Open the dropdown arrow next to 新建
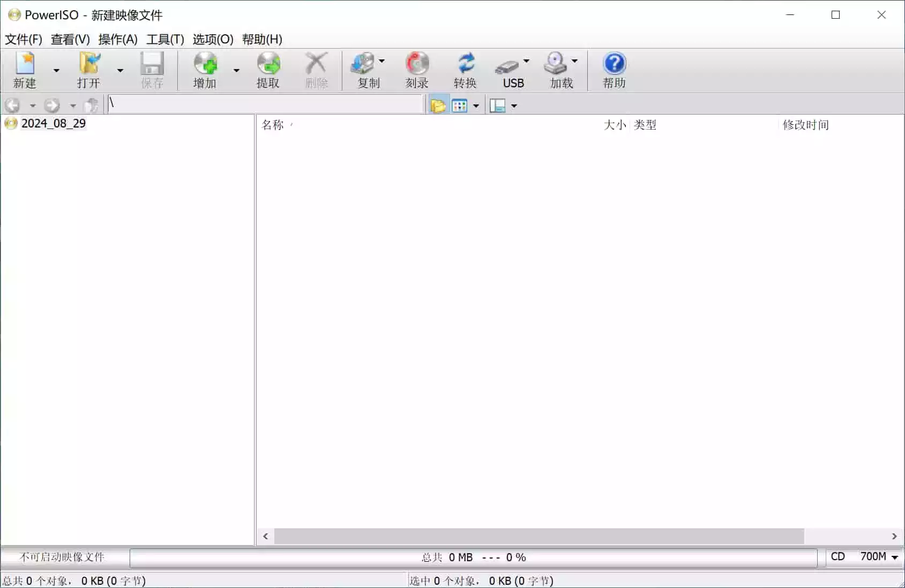 pyautogui.click(x=56, y=70)
